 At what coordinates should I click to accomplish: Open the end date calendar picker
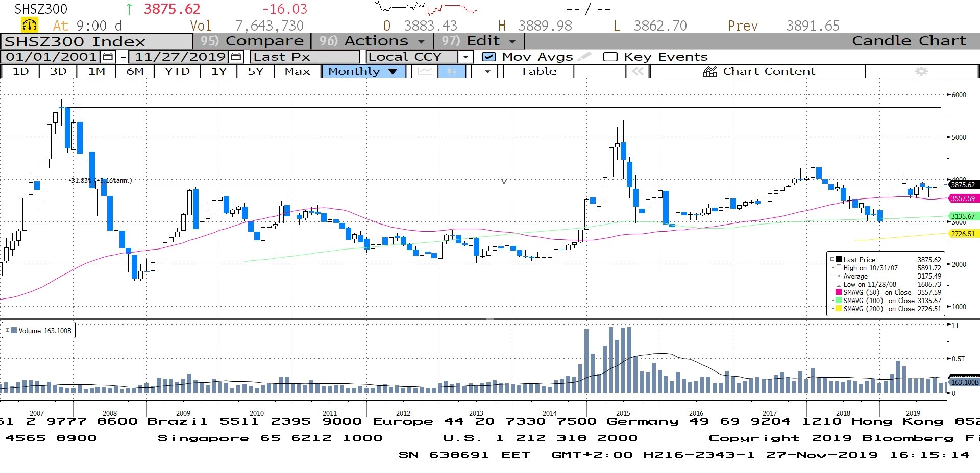point(236,57)
